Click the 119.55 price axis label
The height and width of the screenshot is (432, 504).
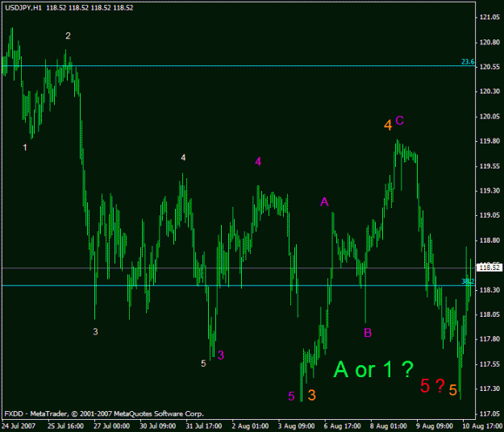[489, 166]
